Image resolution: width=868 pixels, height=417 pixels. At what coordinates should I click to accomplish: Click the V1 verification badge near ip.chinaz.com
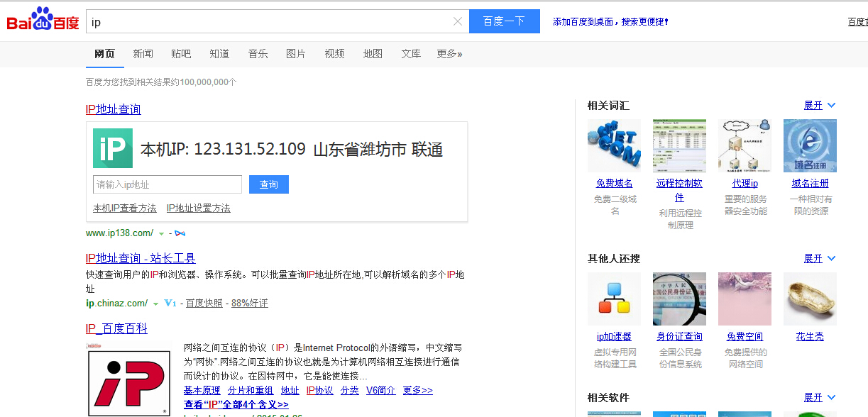[170, 303]
